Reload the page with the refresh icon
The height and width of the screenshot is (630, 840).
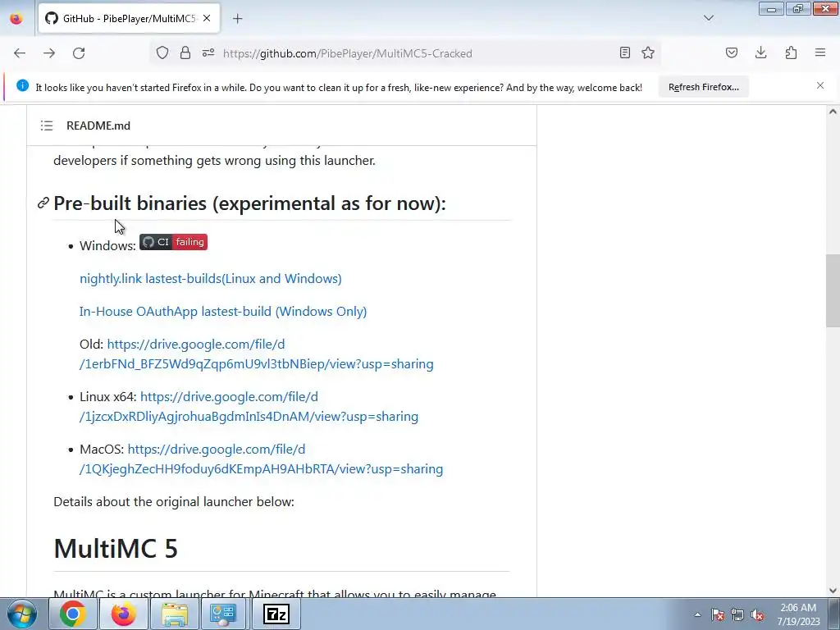click(x=79, y=53)
